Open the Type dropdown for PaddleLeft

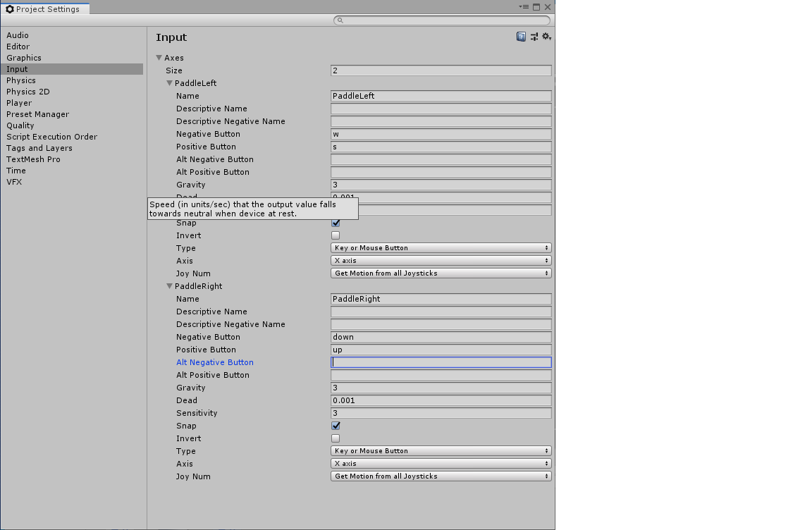pos(441,248)
